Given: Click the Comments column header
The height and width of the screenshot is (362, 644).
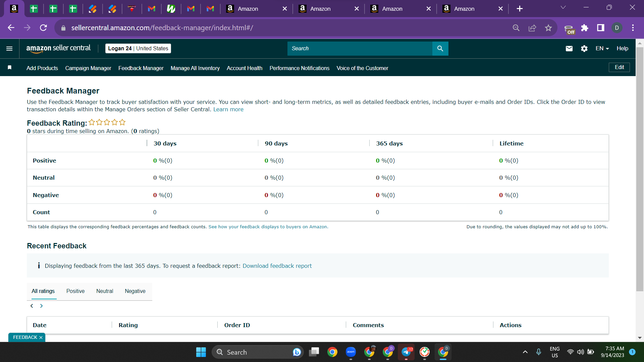Looking at the screenshot, I should click(x=368, y=325).
